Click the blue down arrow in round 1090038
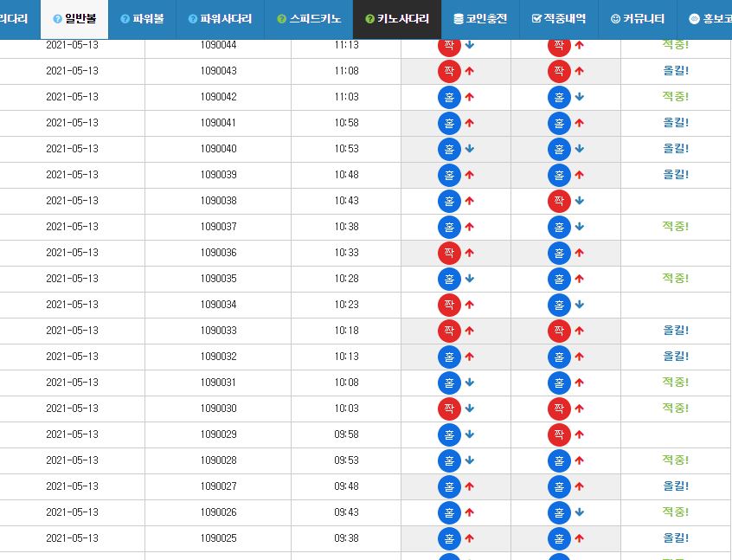The width and height of the screenshot is (732, 560). [x=580, y=201]
